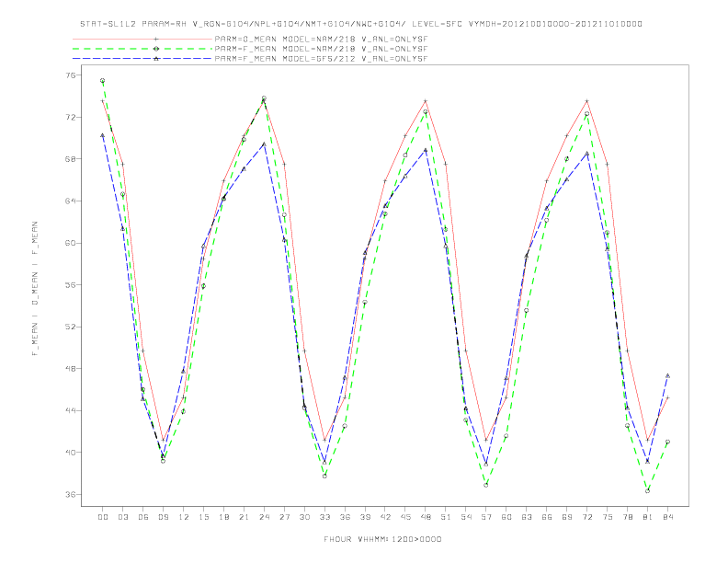Click the chart title starting STAT=SL1L2 PARAM=RH
728x563 pixels.
(x=361, y=24)
